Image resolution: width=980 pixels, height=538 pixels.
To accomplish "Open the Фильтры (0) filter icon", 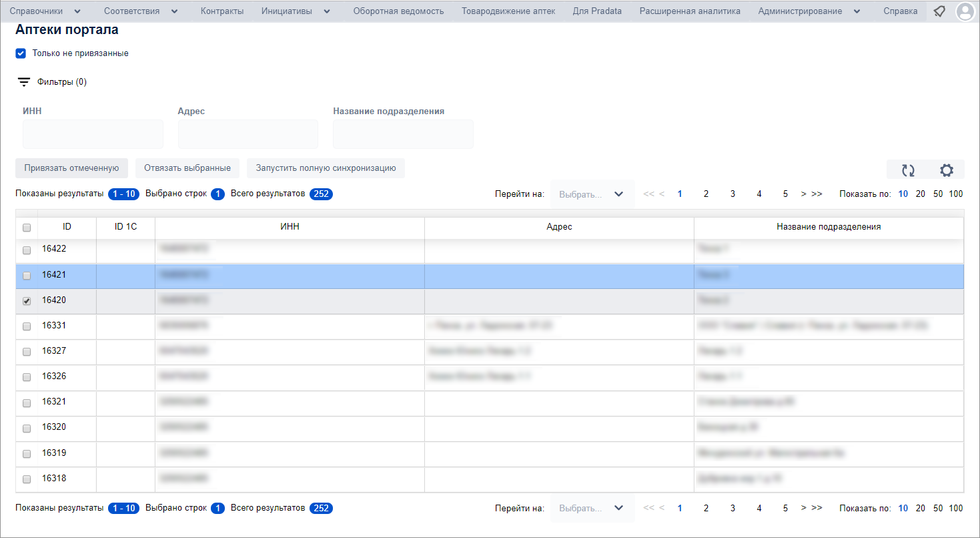I will pos(24,82).
